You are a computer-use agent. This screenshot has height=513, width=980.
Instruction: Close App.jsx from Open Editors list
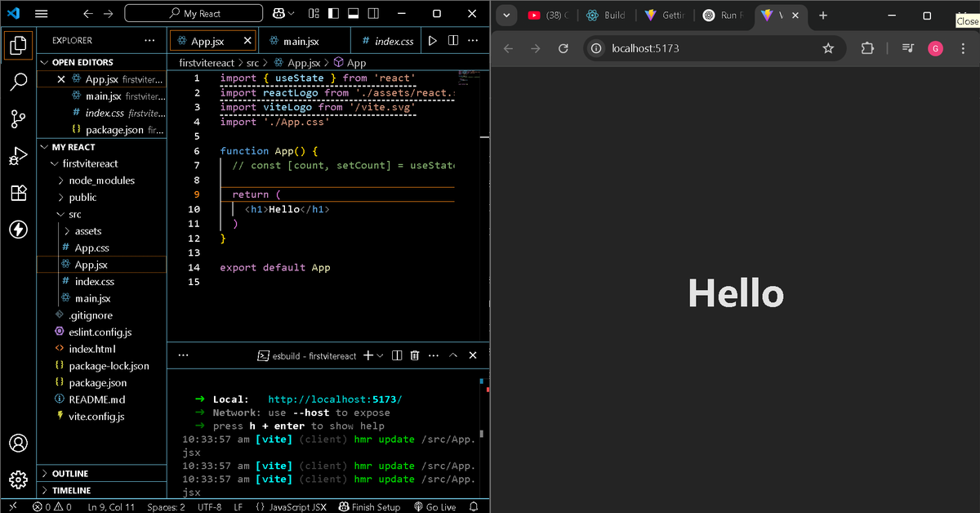click(61, 79)
